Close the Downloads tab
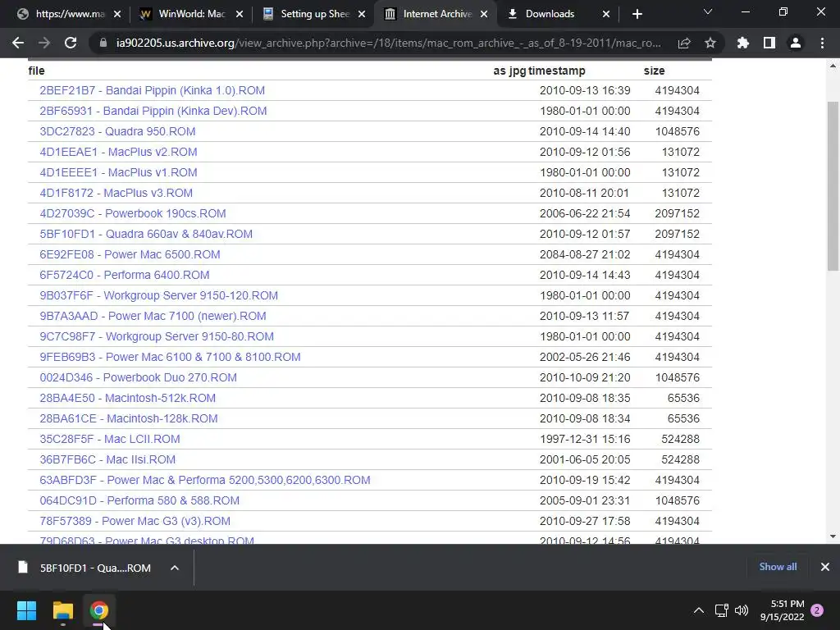The height and width of the screenshot is (630, 840). click(606, 14)
